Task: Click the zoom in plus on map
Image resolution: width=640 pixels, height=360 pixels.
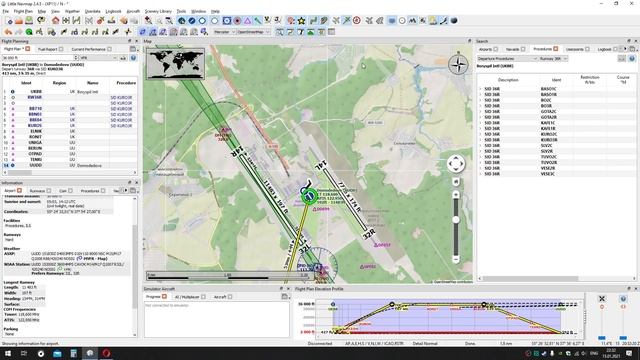Action: 456,194
